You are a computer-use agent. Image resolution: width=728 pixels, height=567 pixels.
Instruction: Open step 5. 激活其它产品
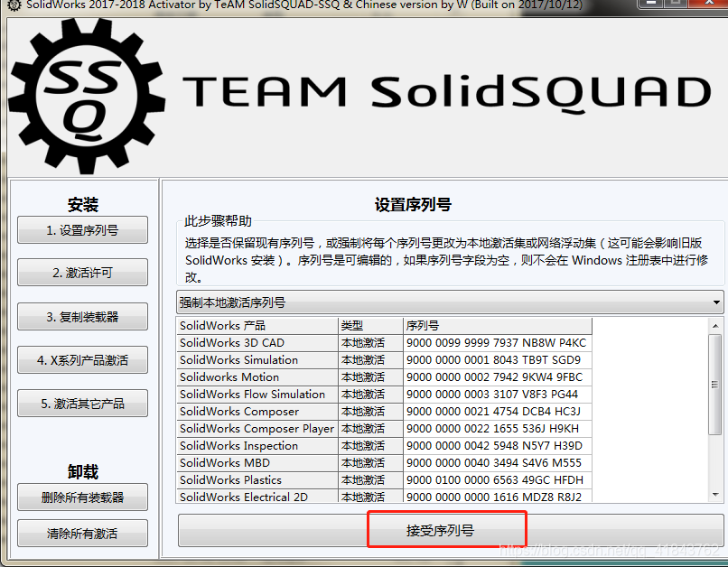(x=82, y=404)
